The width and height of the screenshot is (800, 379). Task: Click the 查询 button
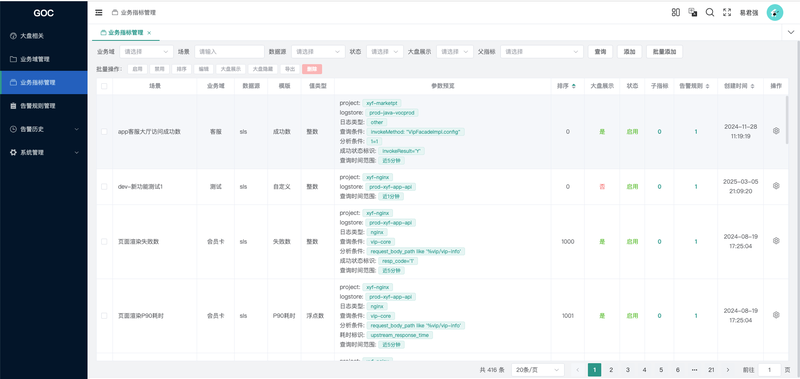coord(600,52)
